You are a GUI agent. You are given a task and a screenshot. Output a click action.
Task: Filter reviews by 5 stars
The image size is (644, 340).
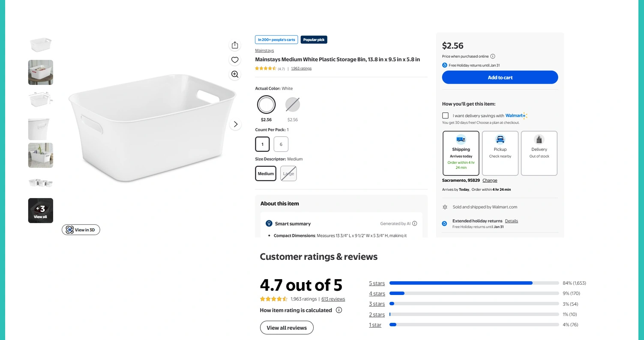[x=377, y=283]
